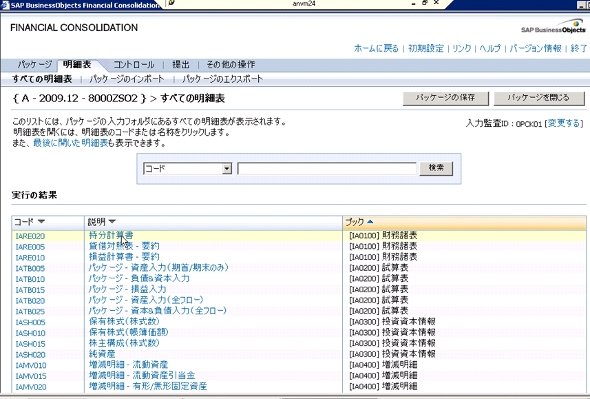Open 保有株式(帳簿価額) schedule
The width and height of the screenshot is (590, 399).
tap(128, 332)
